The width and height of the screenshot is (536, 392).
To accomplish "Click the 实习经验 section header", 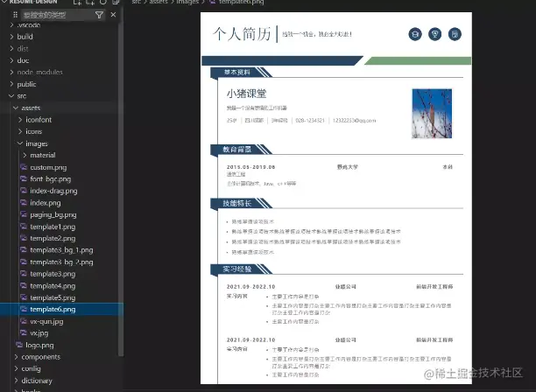I will (x=236, y=269).
